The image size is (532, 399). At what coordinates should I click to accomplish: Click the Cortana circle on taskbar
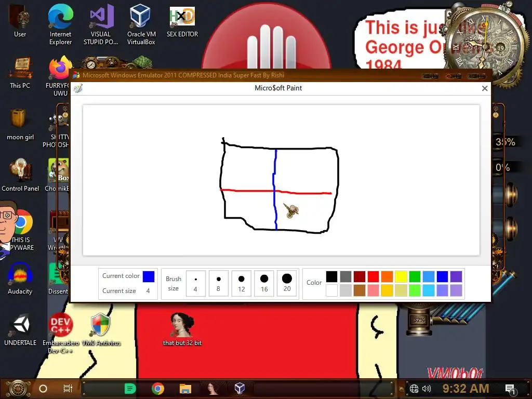(x=43, y=389)
